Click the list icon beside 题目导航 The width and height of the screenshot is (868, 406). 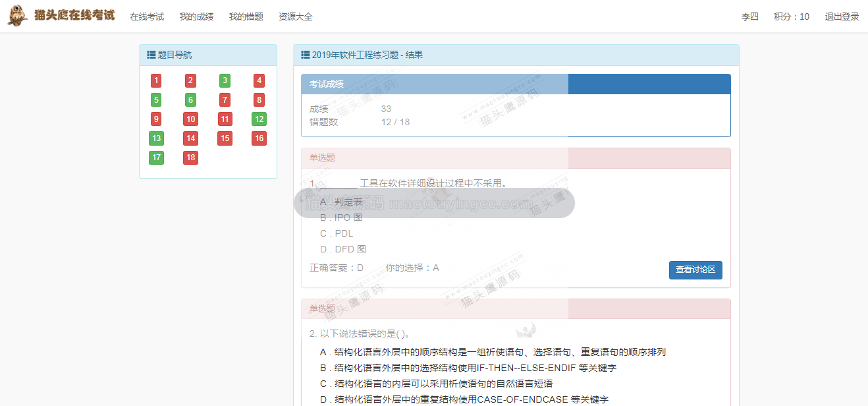[x=151, y=55]
